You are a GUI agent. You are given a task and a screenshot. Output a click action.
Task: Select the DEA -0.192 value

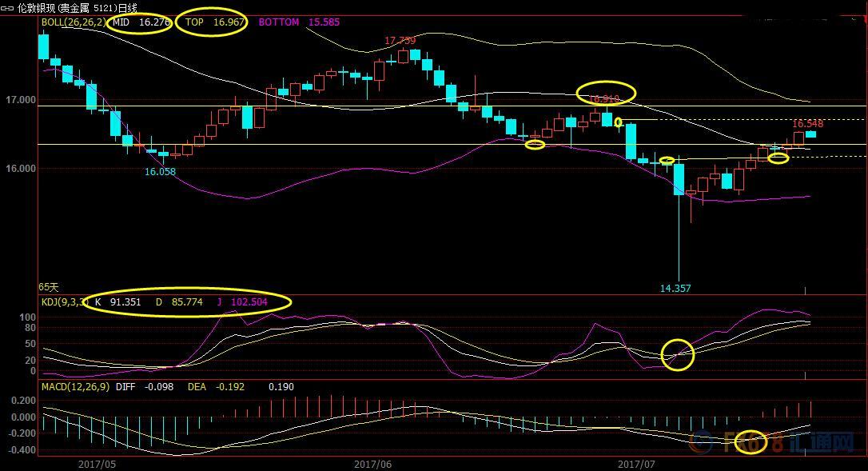coord(216,387)
